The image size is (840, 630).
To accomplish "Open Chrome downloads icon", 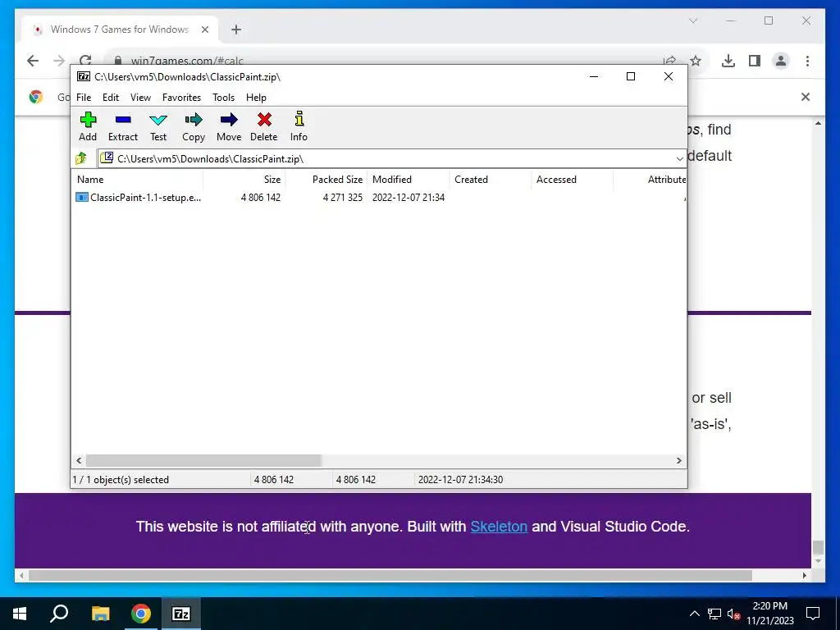I will click(728, 61).
